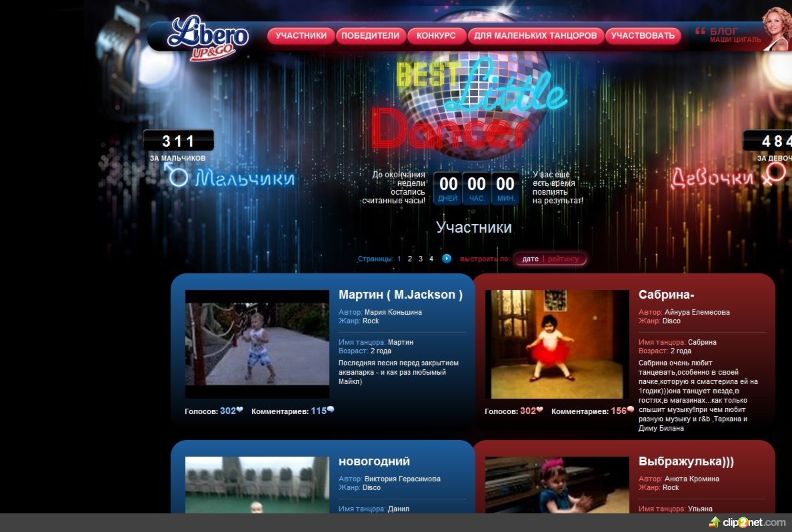Open the Мартин ( M.Jackson ) title

401,295
